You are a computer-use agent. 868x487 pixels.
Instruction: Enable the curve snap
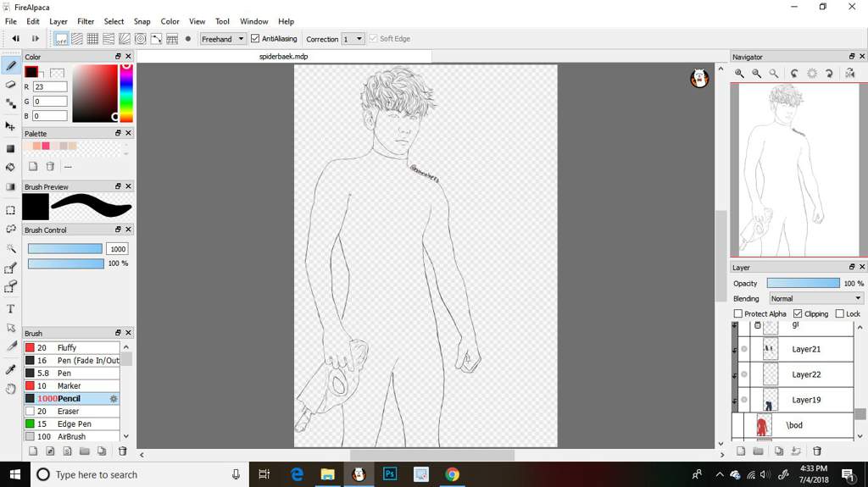[157, 39]
